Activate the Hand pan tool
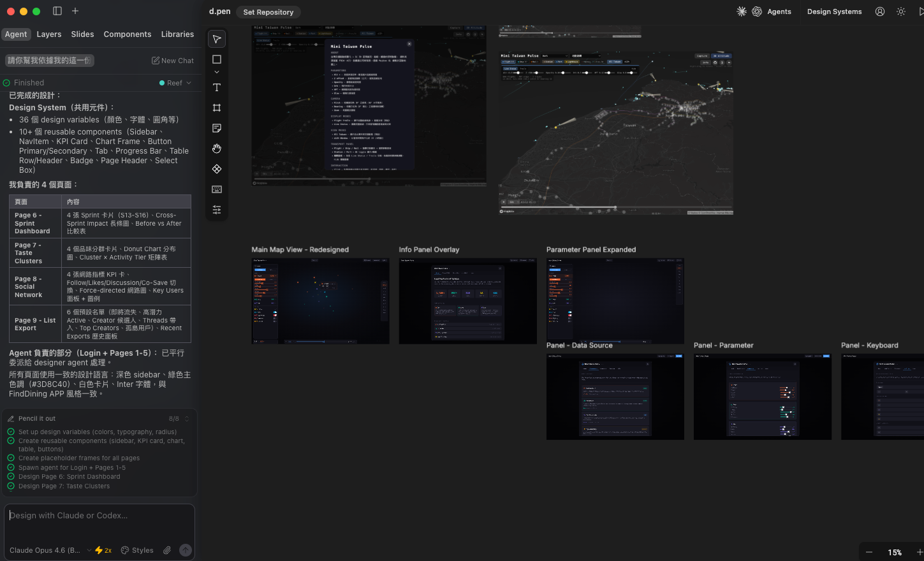 217,149
